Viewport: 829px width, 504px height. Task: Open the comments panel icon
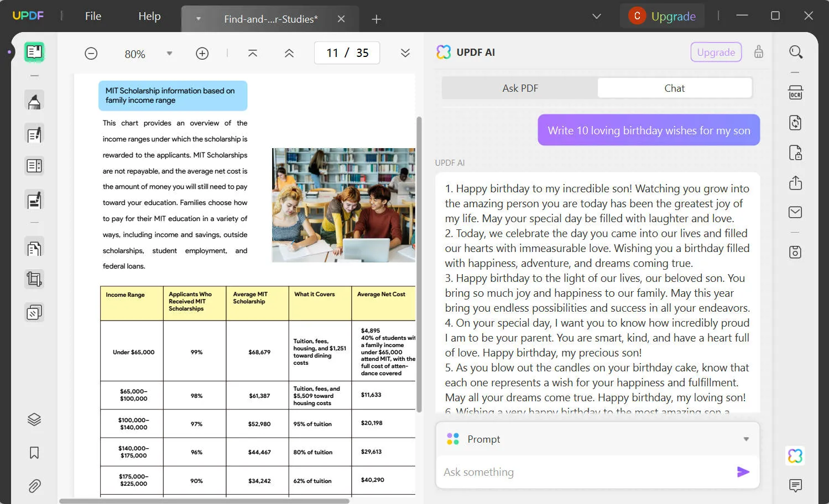coord(796,486)
